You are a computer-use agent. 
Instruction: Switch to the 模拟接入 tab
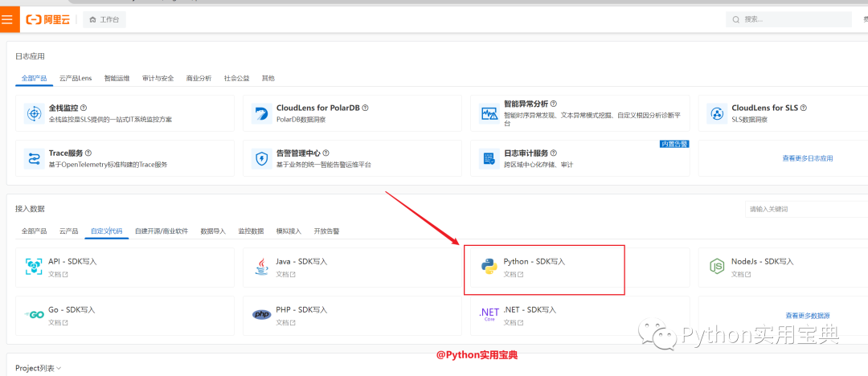pyautogui.click(x=289, y=231)
